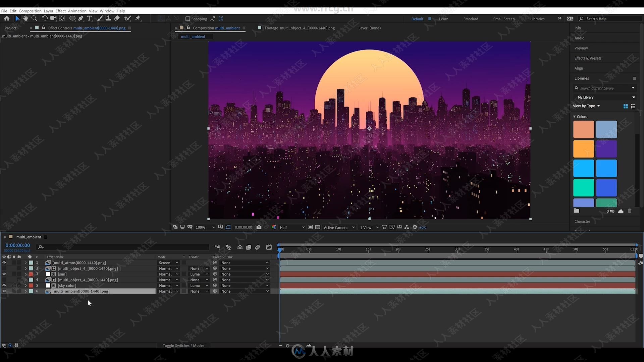Image resolution: width=644 pixels, height=362 pixels.
Task: Select the Shape tool icon
Action: (x=72, y=18)
